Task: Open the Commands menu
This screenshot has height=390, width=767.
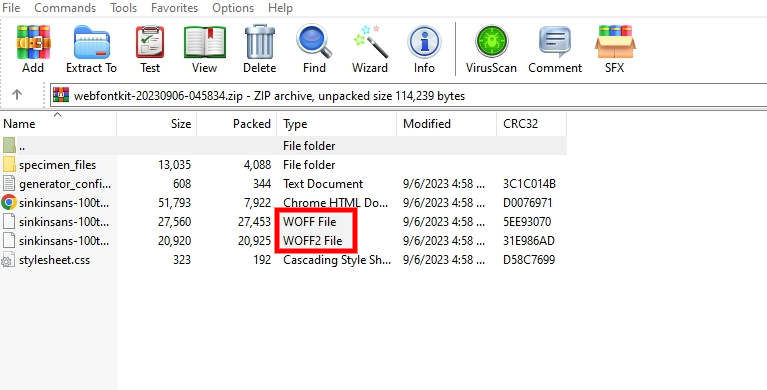Action: [x=65, y=8]
